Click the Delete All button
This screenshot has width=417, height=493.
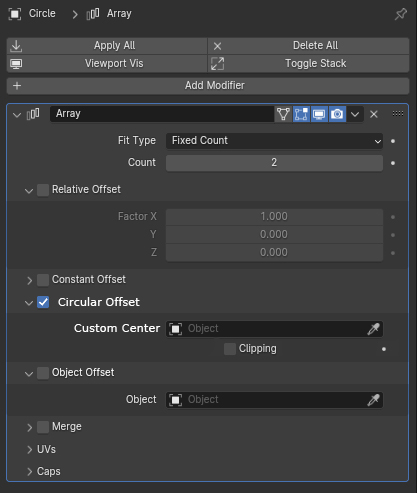[309, 46]
